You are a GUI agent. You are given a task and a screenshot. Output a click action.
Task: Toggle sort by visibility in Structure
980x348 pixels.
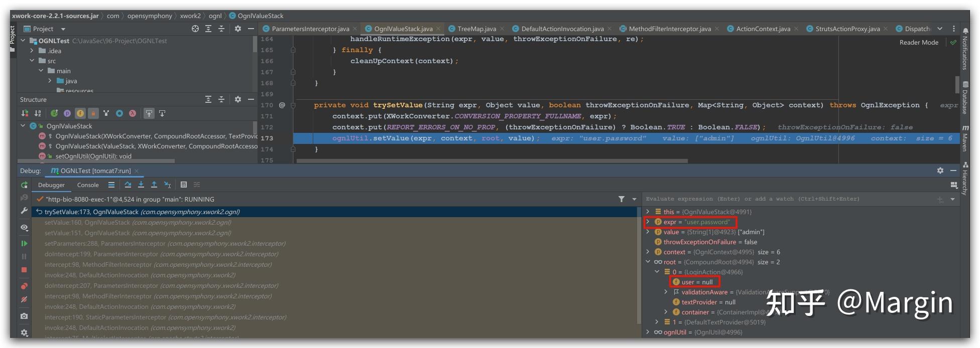[x=25, y=113]
